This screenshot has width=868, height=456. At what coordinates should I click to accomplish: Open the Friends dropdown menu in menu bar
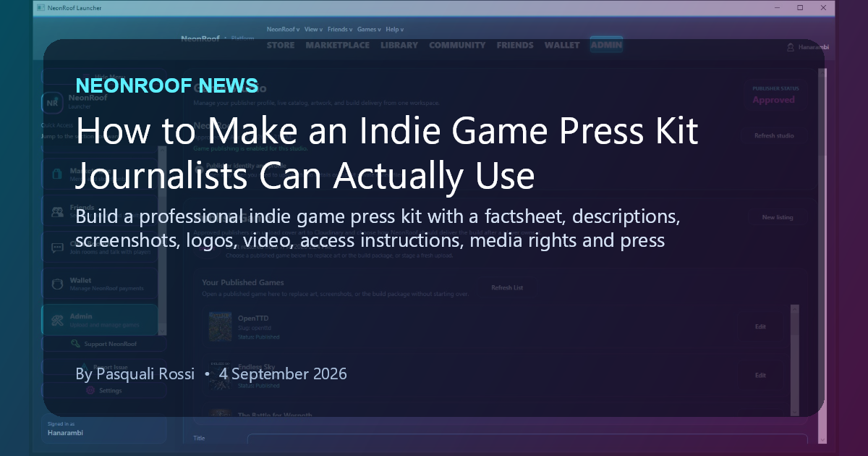(340, 30)
